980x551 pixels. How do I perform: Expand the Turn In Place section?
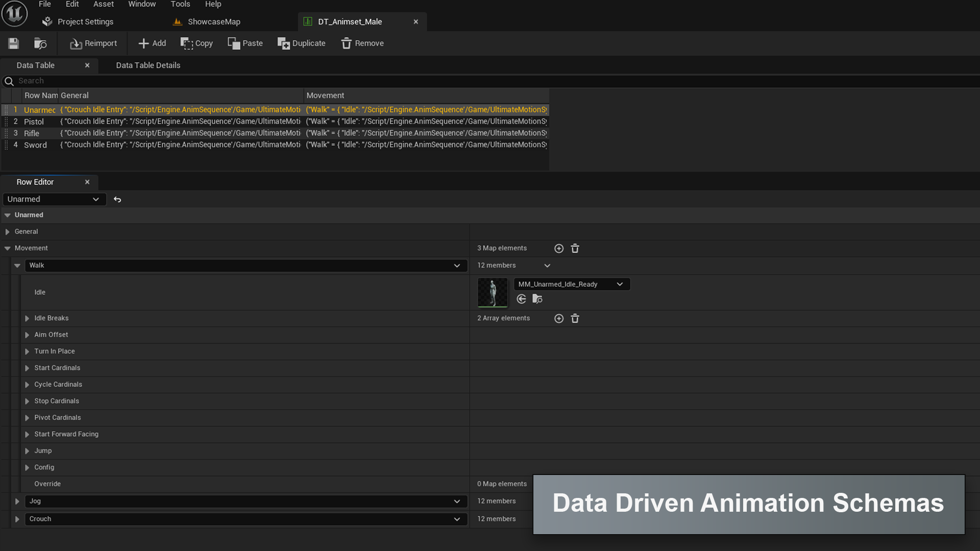(x=27, y=352)
